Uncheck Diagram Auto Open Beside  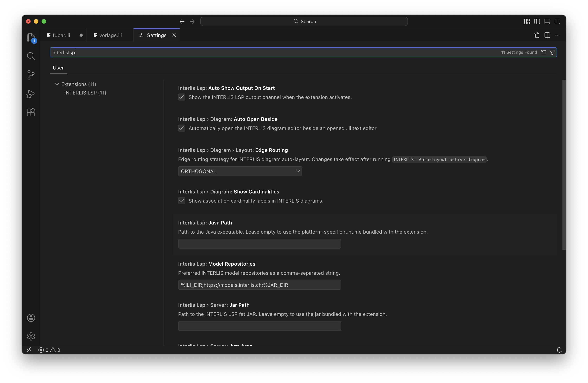pos(182,128)
